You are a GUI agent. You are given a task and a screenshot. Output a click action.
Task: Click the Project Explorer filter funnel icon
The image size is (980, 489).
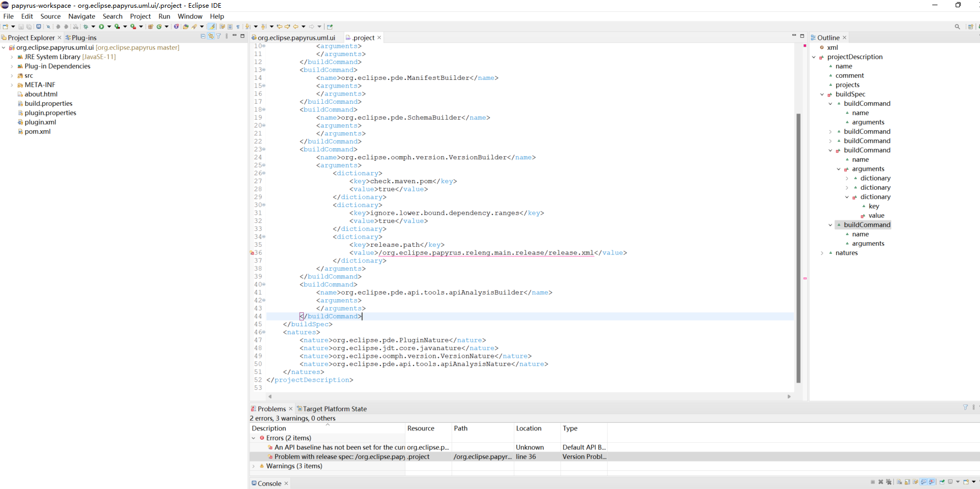point(219,36)
